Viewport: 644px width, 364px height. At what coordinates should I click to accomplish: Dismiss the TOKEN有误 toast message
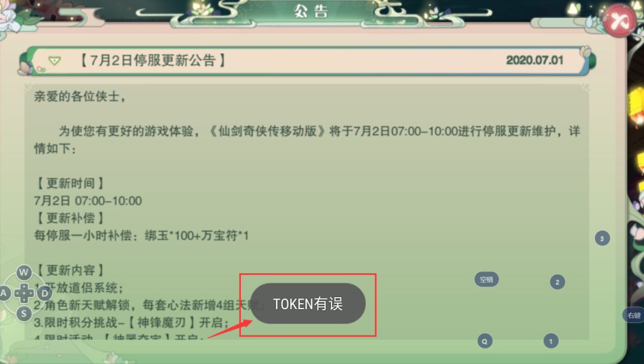coord(308,304)
